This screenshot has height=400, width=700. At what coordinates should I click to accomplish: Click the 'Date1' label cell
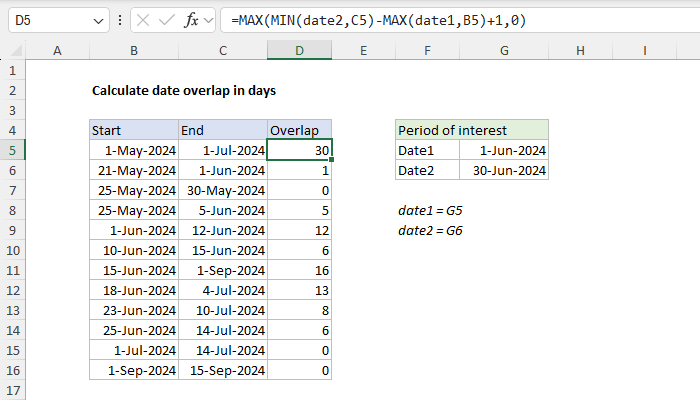427,150
